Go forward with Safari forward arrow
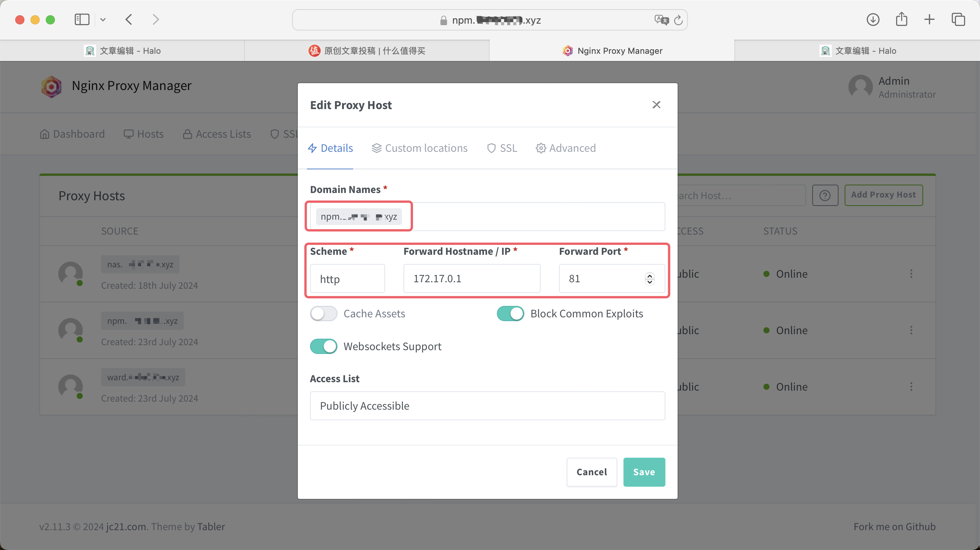The width and height of the screenshot is (980, 550). [x=156, y=19]
